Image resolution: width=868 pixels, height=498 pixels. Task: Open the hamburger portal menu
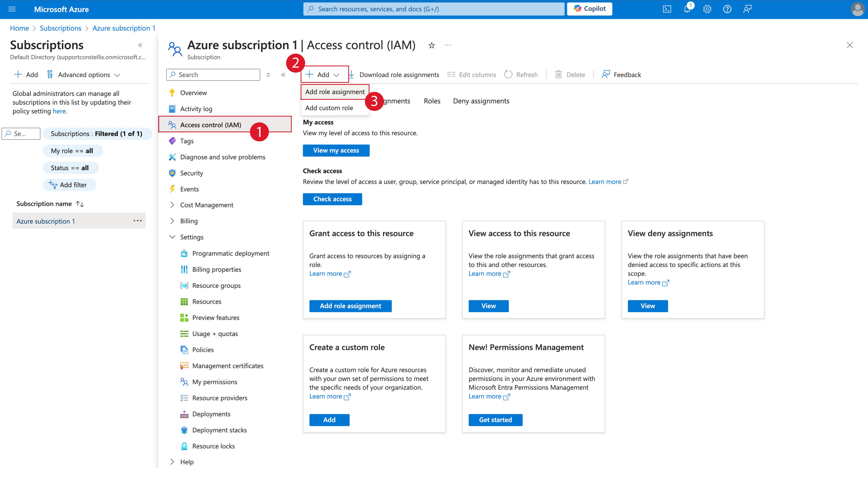pyautogui.click(x=12, y=9)
